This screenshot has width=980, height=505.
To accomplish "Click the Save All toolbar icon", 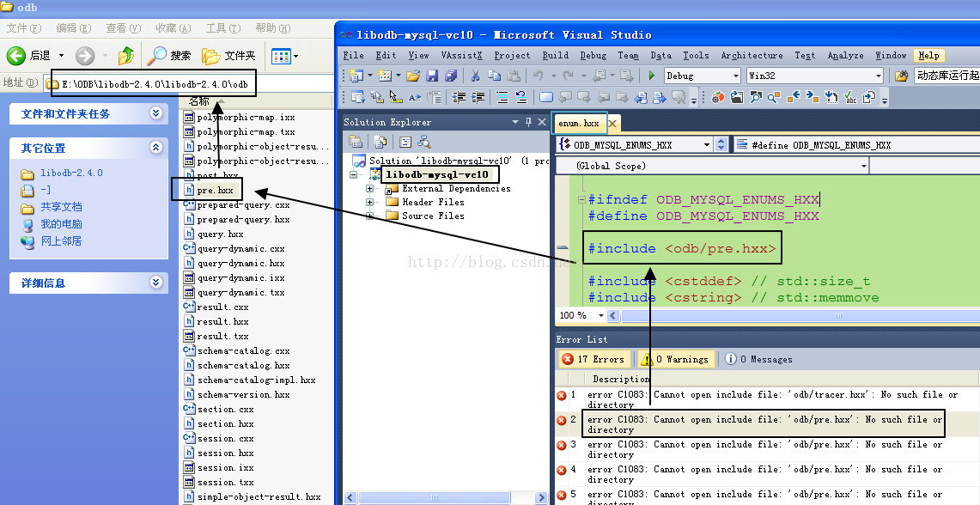I will [451, 76].
